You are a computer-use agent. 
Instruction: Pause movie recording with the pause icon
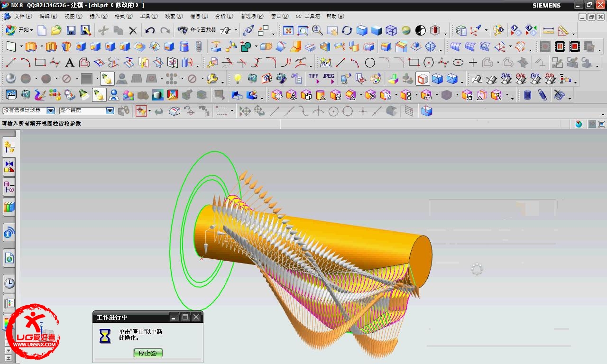point(560,46)
